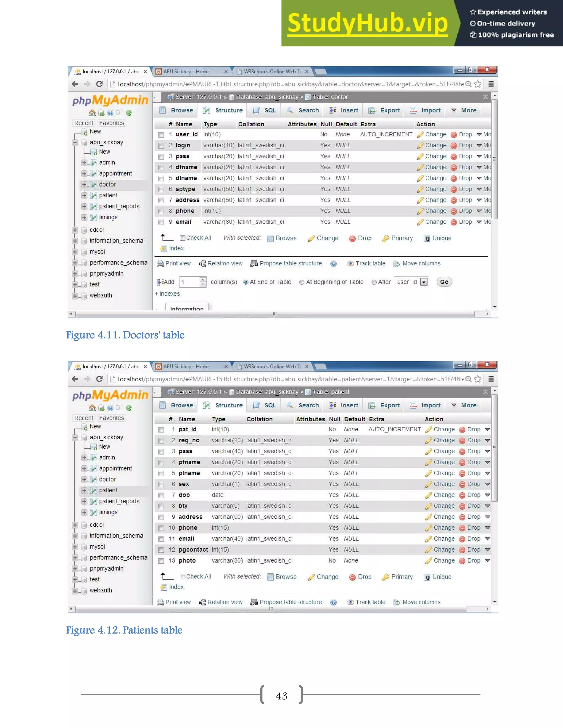This screenshot has width=563, height=728.
Task: Tick Check All under patient table
Action: [x=183, y=576]
